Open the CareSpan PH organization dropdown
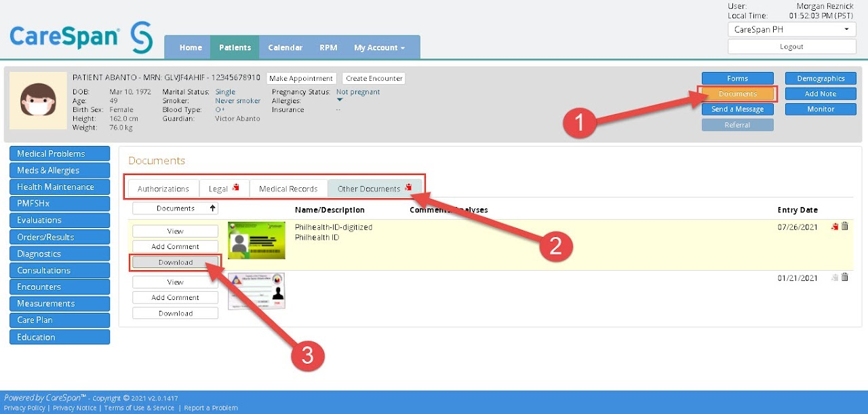 pyautogui.click(x=791, y=30)
